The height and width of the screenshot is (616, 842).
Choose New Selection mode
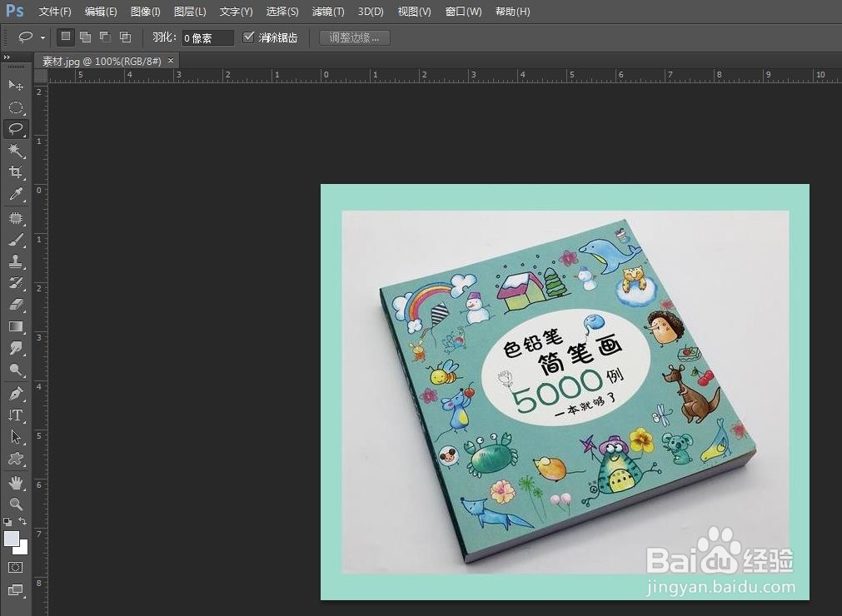pyautogui.click(x=66, y=37)
